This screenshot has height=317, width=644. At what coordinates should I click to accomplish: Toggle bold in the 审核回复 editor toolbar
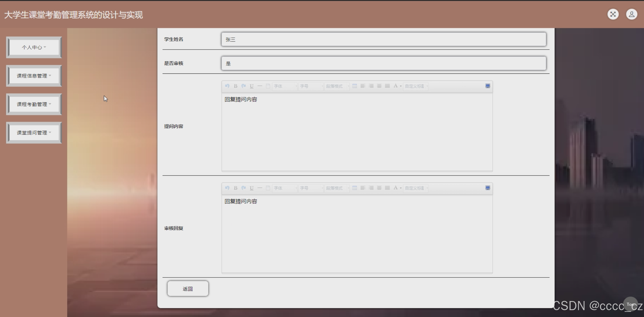tap(235, 188)
